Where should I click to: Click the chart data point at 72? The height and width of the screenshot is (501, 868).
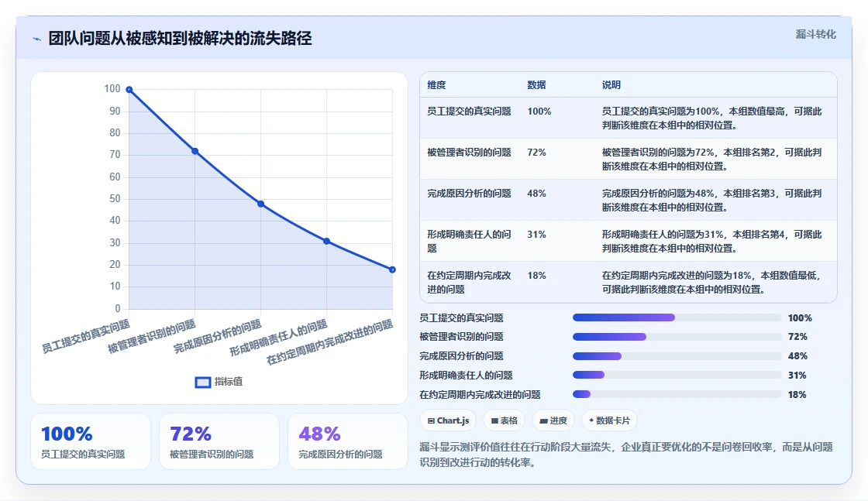pos(195,151)
